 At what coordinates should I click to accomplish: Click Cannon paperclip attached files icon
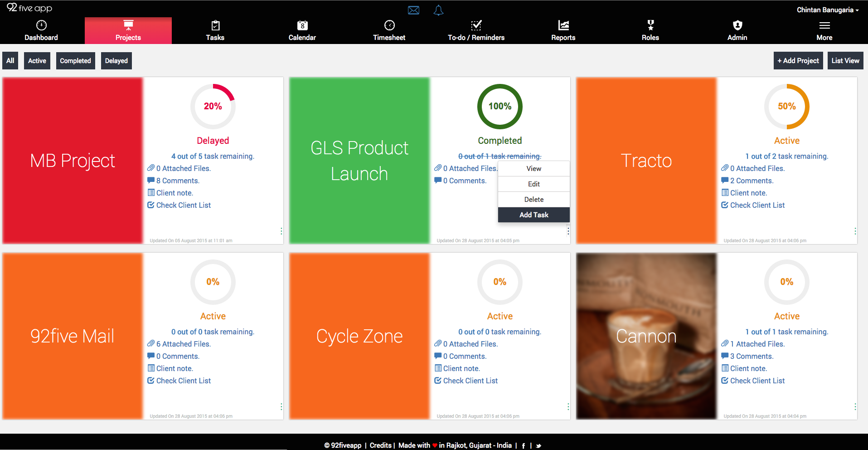pos(725,344)
